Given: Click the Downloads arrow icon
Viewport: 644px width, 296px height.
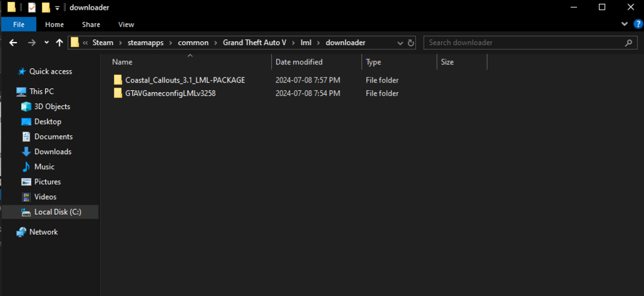Looking at the screenshot, I should (x=26, y=152).
